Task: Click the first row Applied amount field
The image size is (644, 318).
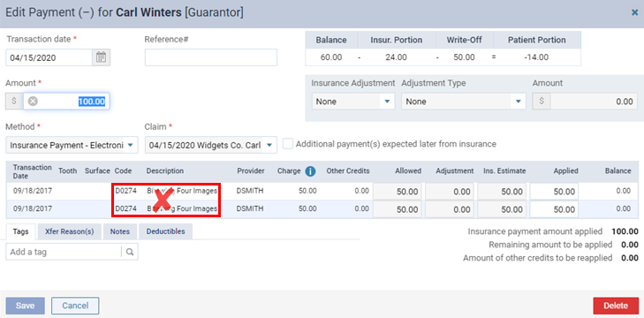Action: pos(554,192)
